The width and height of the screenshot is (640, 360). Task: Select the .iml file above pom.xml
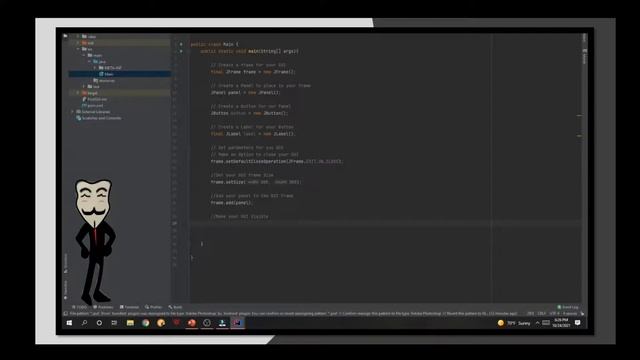click(x=97, y=99)
